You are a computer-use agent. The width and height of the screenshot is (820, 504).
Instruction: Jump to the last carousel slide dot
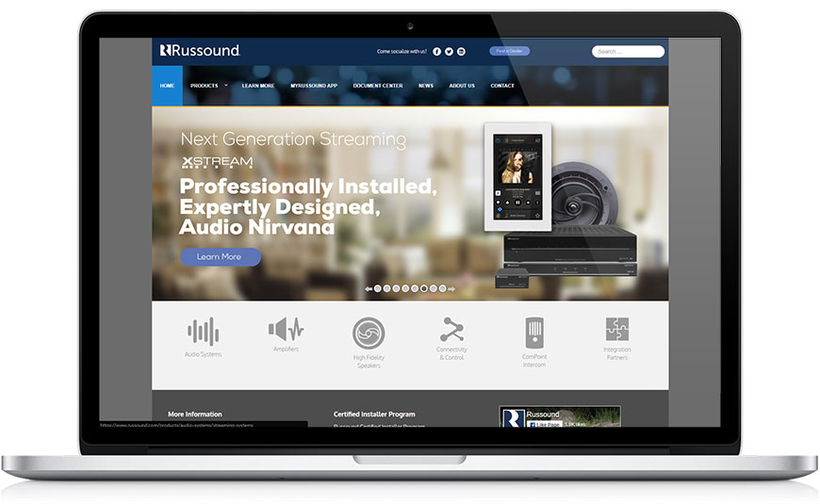(442, 289)
